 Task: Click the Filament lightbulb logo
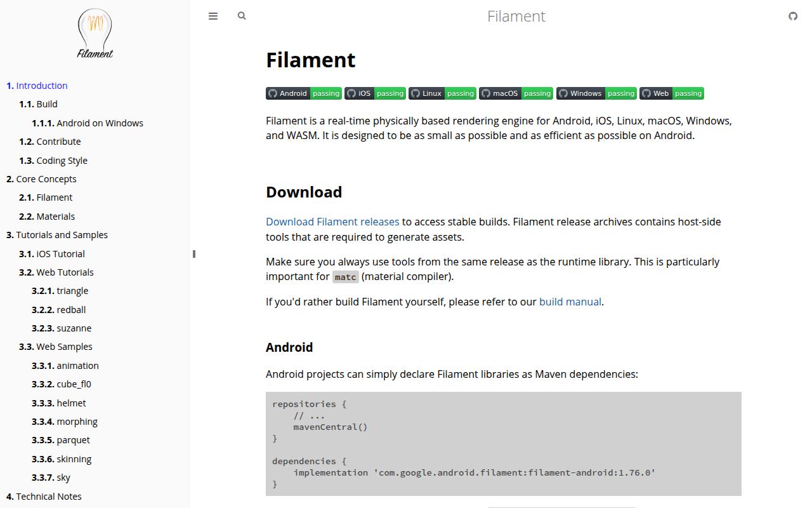click(95, 34)
